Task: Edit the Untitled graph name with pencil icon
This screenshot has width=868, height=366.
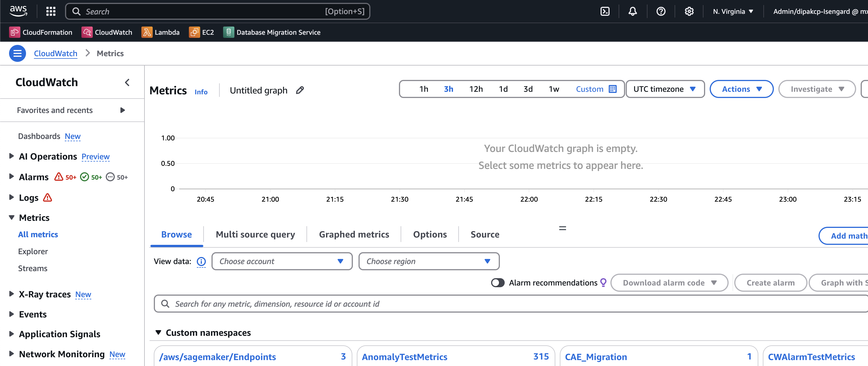Action: pyautogui.click(x=300, y=90)
